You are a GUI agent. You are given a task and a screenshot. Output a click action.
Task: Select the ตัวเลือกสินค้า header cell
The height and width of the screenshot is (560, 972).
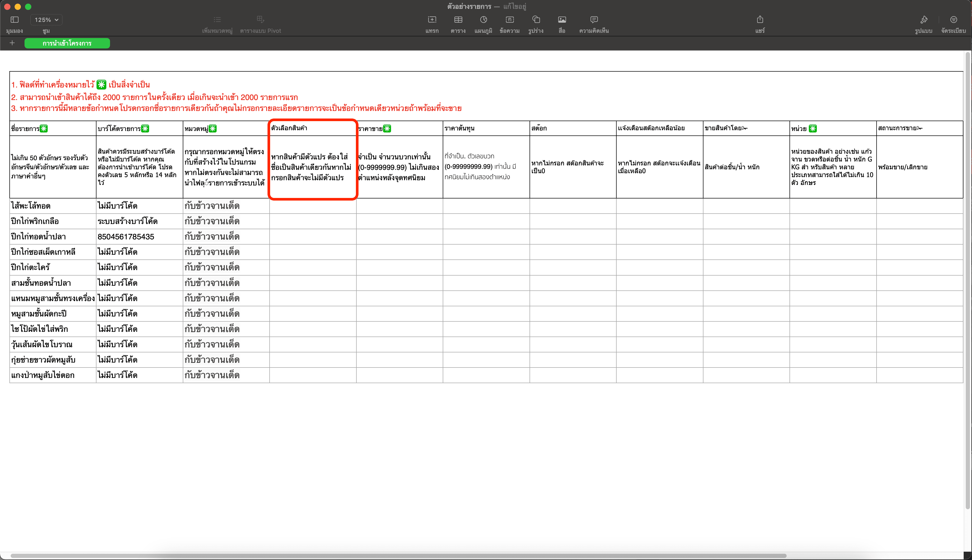pyautogui.click(x=313, y=128)
